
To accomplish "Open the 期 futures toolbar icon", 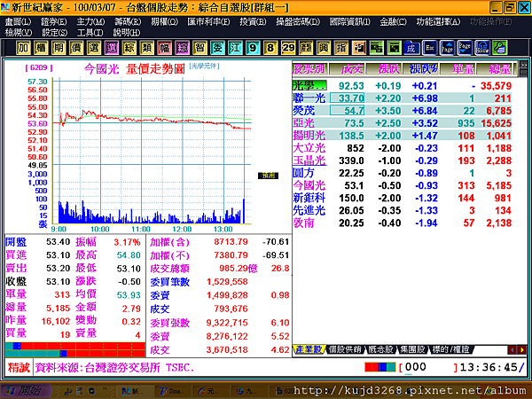I will click(x=59, y=48).
